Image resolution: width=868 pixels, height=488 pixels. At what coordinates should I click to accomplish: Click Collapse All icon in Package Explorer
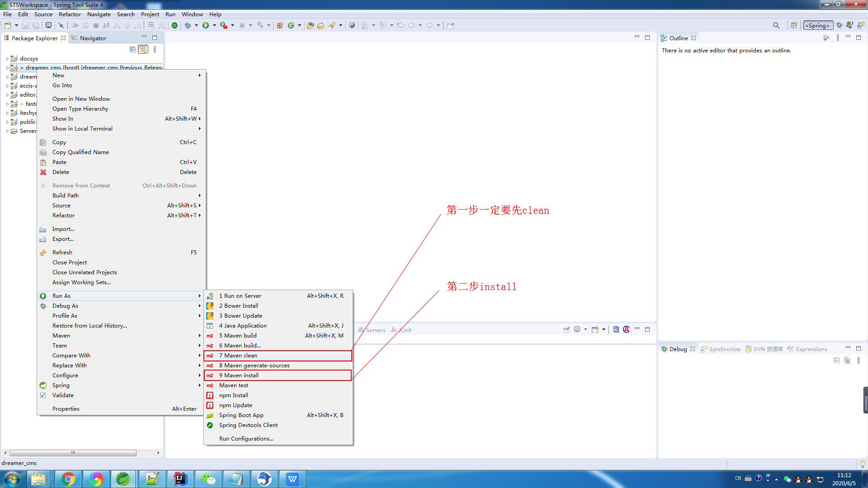[132, 49]
